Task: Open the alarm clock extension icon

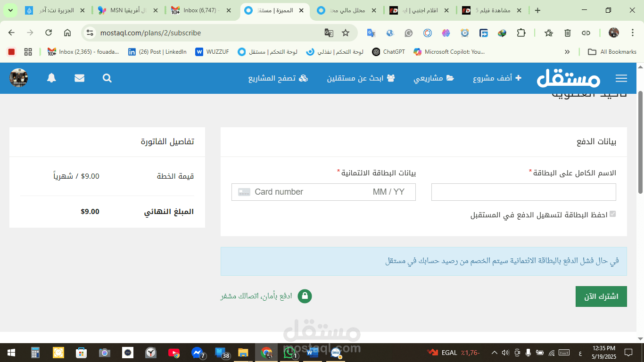Action: (x=465, y=33)
